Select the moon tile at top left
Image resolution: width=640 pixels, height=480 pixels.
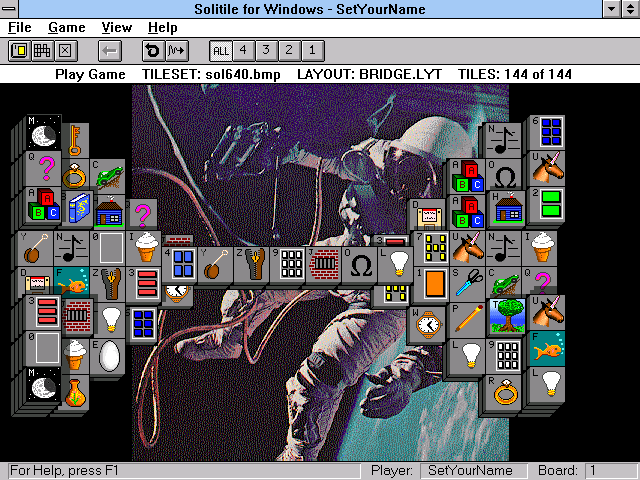coord(44,133)
